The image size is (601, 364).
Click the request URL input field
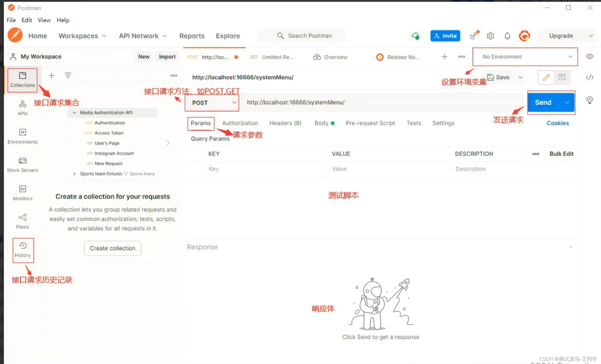point(382,103)
